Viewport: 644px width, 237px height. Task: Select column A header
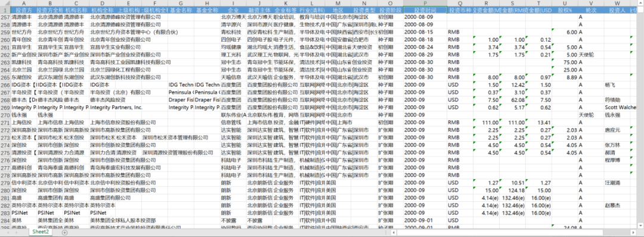[23, 3]
